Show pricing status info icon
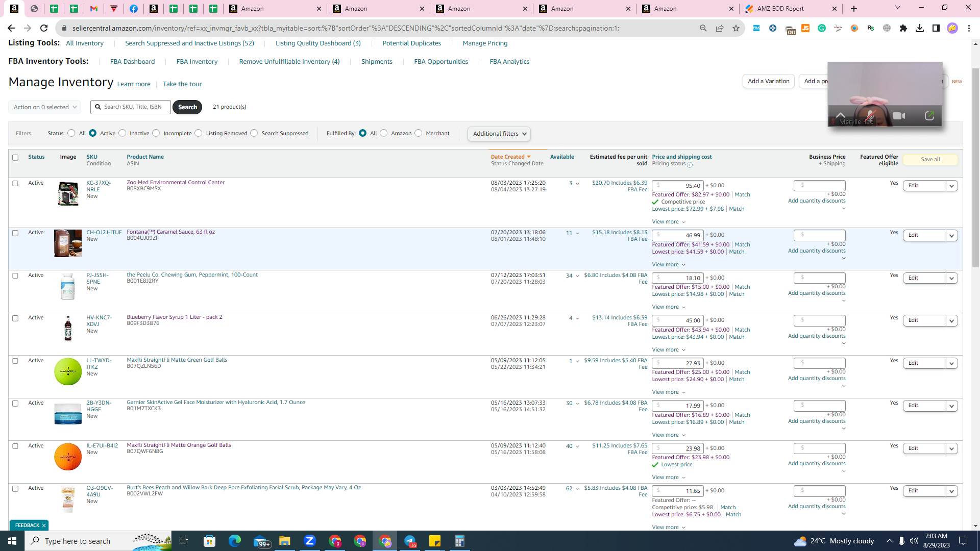The image size is (980, 551). (x=690, y=165)
